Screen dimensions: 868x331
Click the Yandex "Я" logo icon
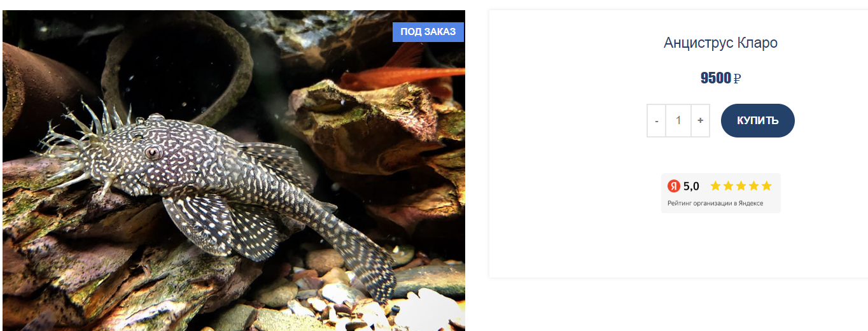tap(674, 186)
